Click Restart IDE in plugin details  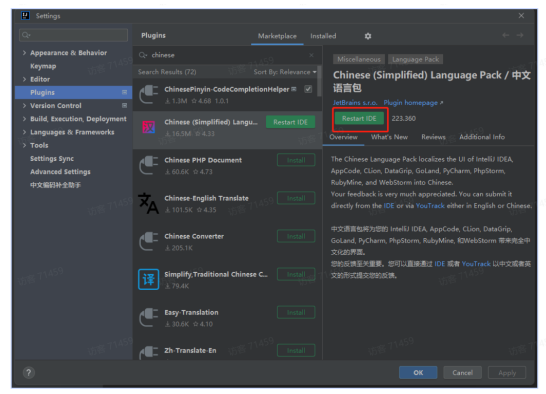click(x=359, y=118)
